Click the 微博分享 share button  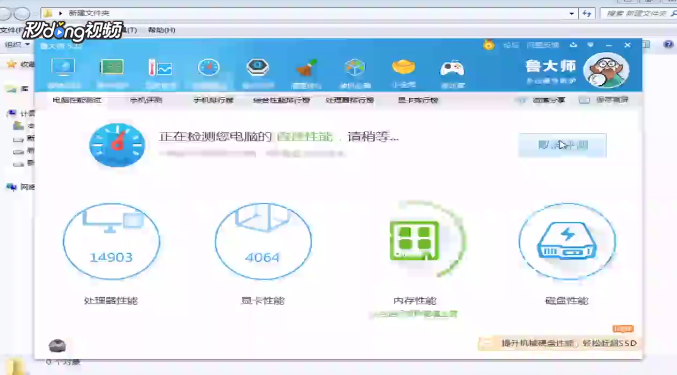(x=541, y=100)
